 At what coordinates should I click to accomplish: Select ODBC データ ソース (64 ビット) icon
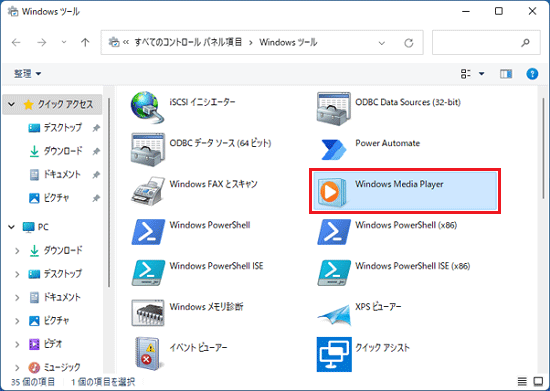point(148,149)
